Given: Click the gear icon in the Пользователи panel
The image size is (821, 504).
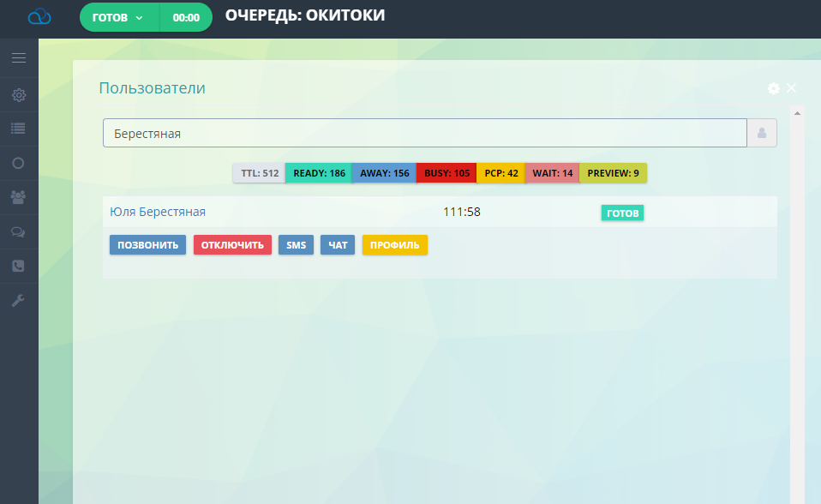Looking at the screenshot, I should pyautogui.click(x=774, y=88).
